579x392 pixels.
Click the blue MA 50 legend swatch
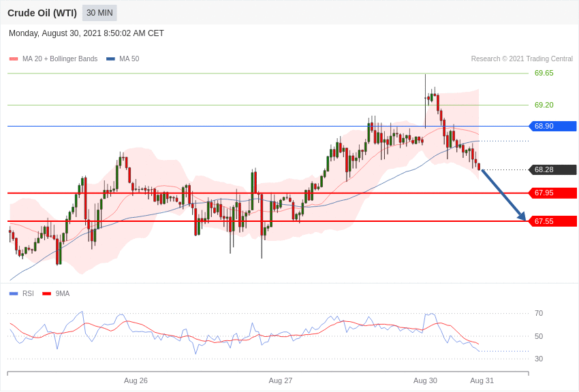click(110, 59)
